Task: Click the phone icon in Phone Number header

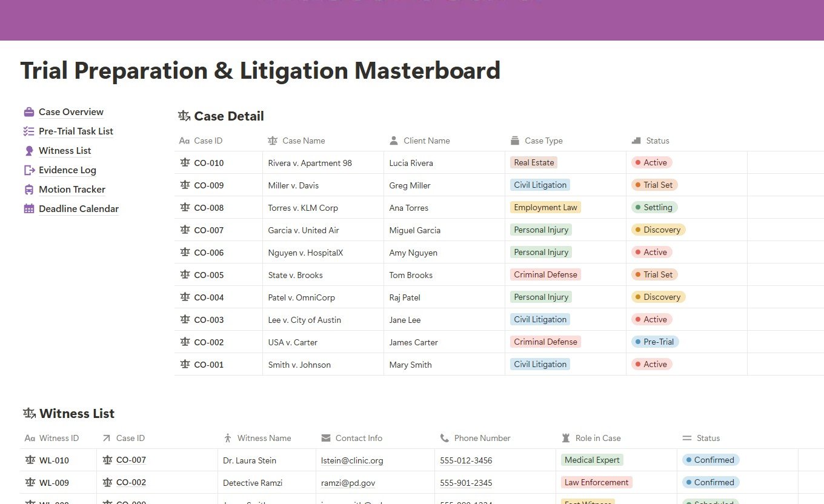Action: 445,438
